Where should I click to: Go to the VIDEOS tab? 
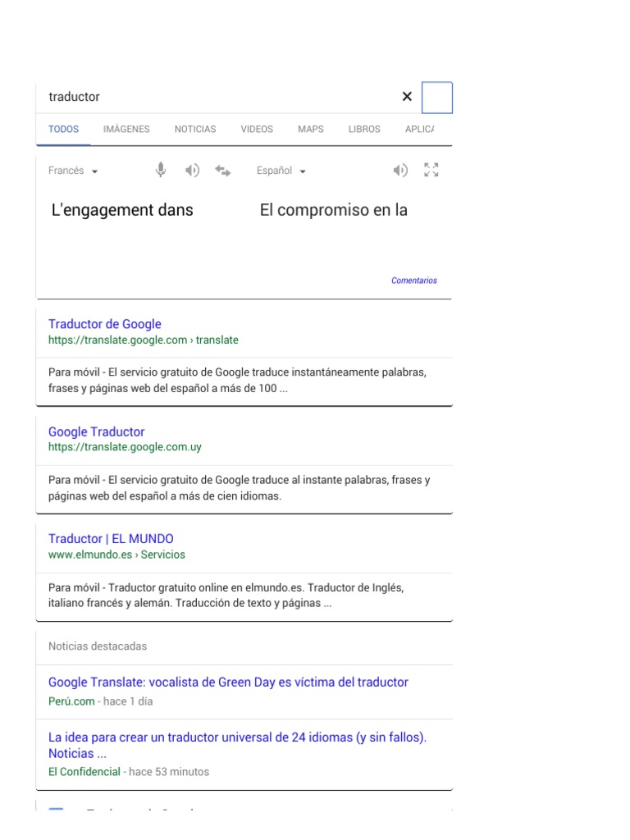click(257, 129)
